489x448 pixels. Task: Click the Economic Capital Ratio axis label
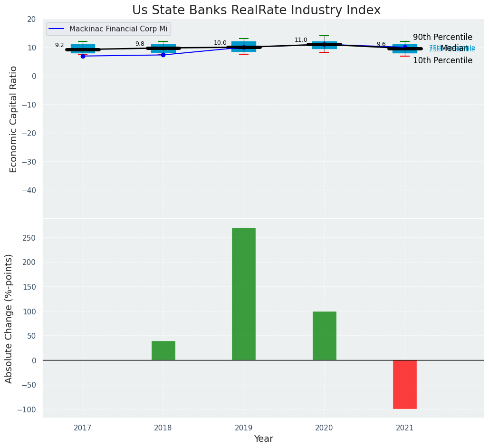pos(13,119)
